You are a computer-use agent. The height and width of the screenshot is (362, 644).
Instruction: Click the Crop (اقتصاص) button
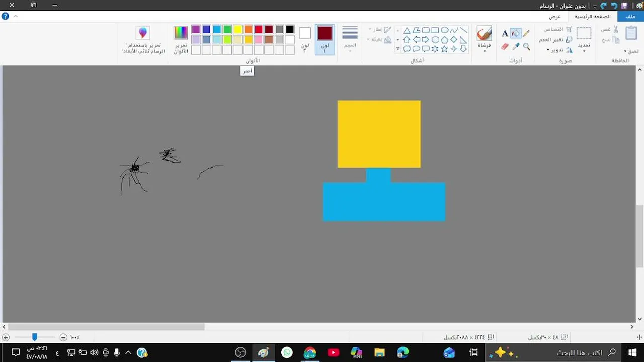click(x=557, y=29)
